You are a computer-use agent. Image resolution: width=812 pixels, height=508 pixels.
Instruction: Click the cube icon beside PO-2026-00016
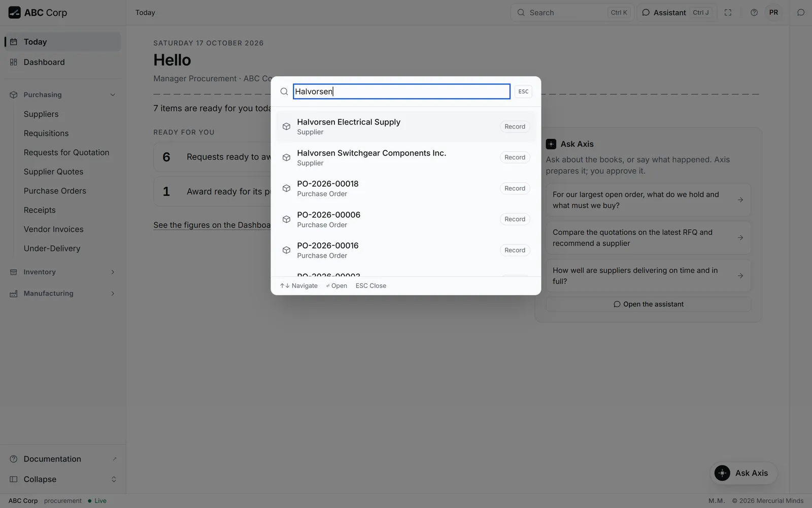pos(286,250)
